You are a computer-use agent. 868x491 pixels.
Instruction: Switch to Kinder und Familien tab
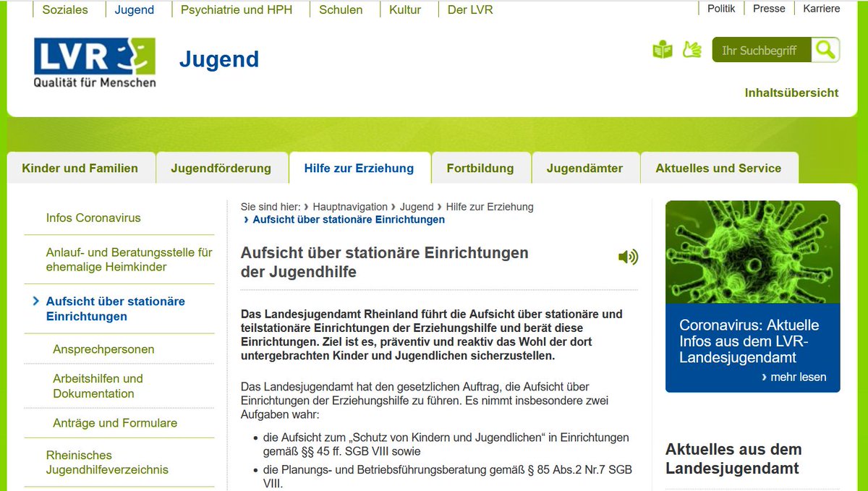click(80, 168)
